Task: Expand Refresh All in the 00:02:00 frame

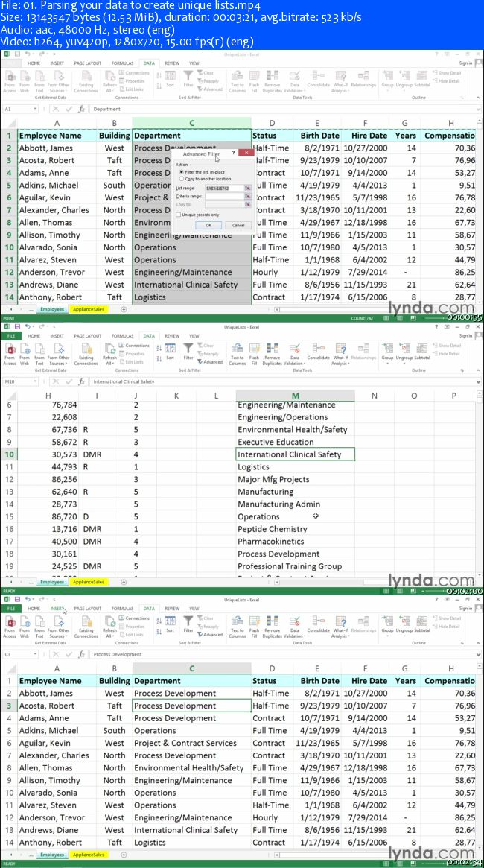Action: (109, 355)
